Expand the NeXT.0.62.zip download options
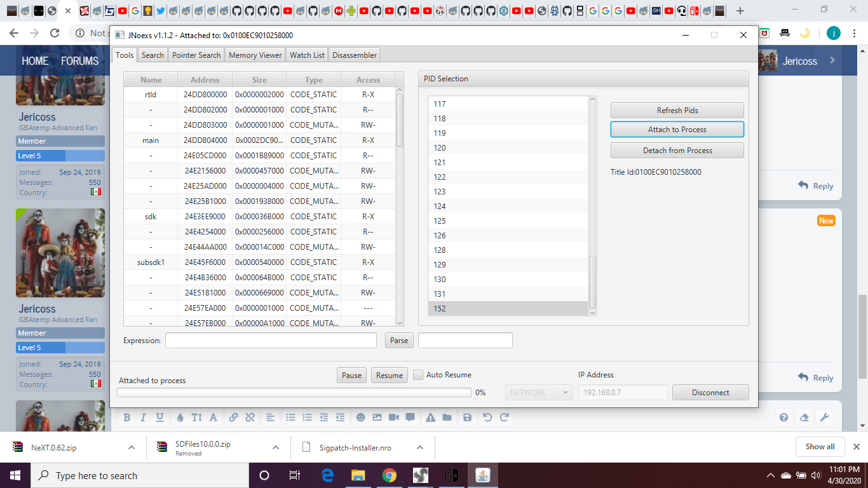 click(132, 447)
